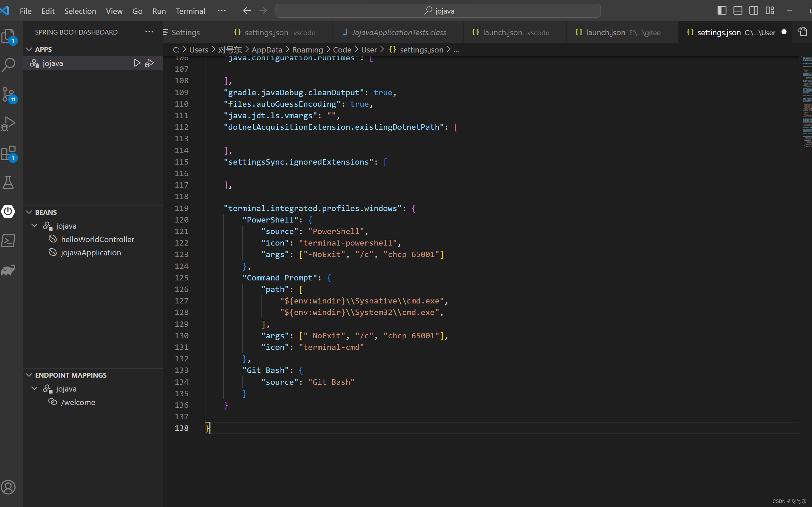Screen dimensions: 812x507
Task: Open Accounts icon at bottom left
Action: tap(8, 487)
